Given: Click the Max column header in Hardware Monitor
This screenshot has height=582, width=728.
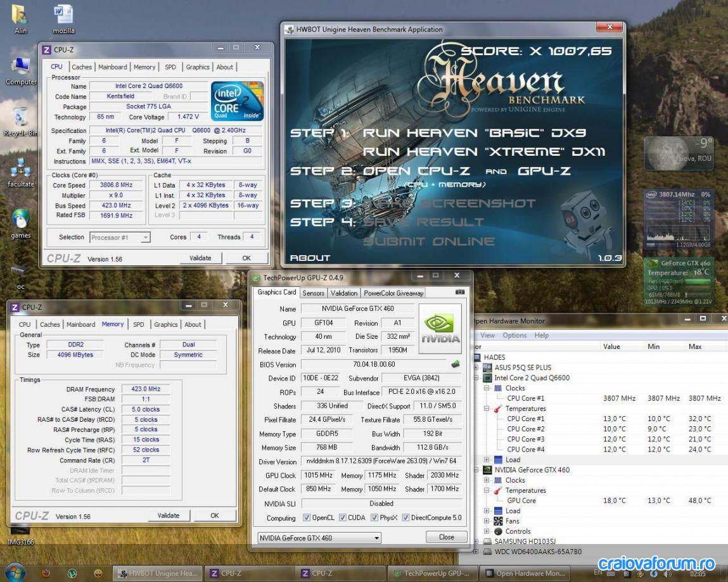Looking at the screenshot, I should point(695,346).
